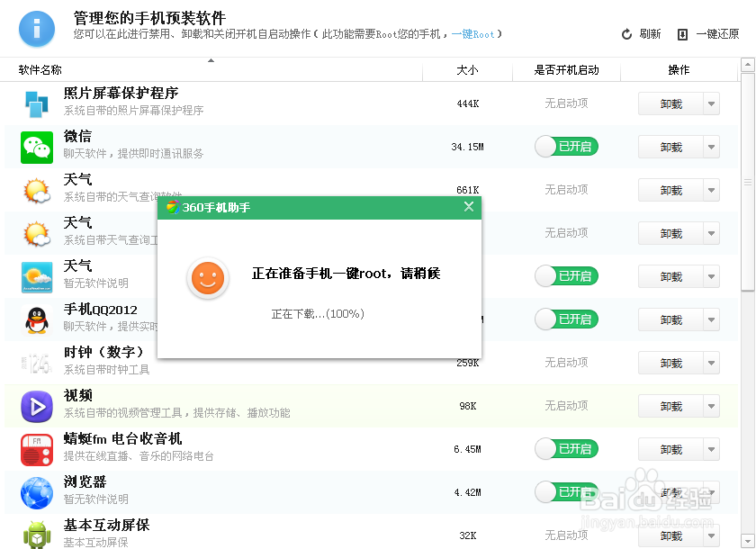Image resolution: width=756 pixels, height=549 pixels.
Task: Open dropdown next to 微信 卸载
Action: coord(711,147)
